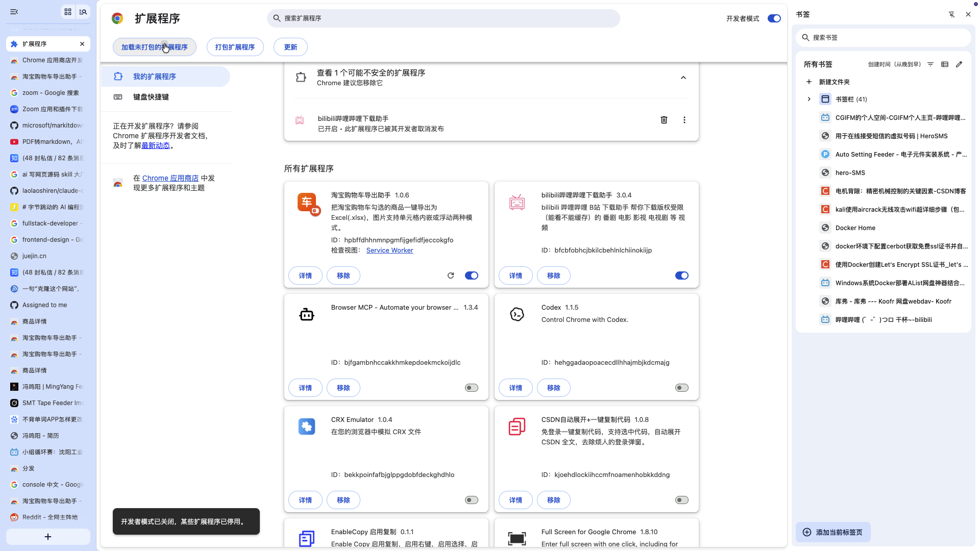Image resolution: width=980 pixels, height=551 pixels.
Task: Focus the 搜索扩展程序 search field
Action: click(x=443, y=18)
